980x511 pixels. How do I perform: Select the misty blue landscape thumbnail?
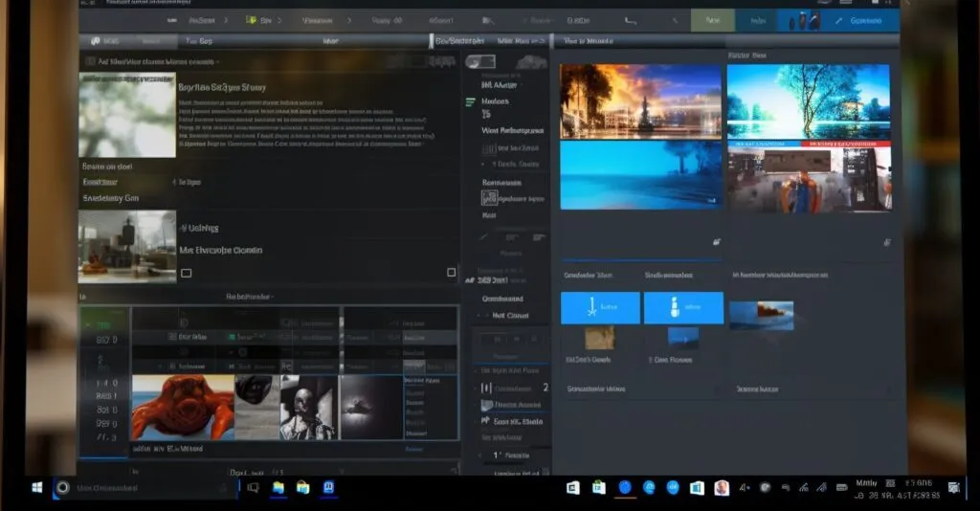640,175
